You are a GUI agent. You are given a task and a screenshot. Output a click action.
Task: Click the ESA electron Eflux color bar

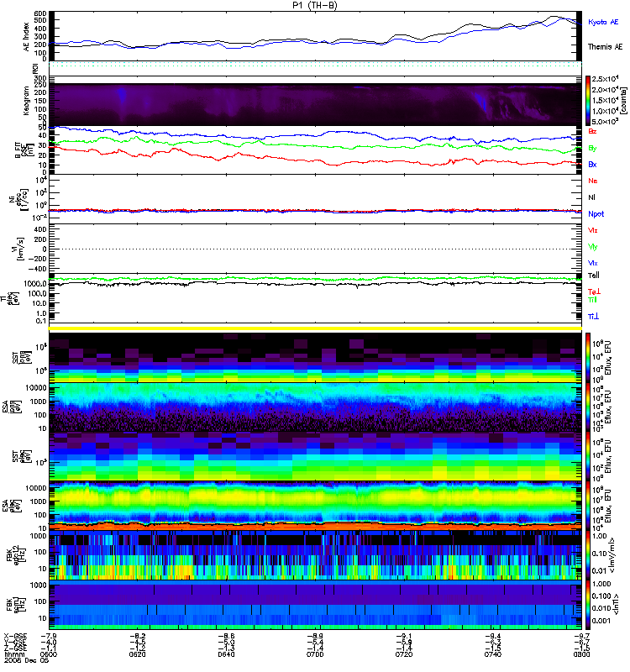(588, 506)
